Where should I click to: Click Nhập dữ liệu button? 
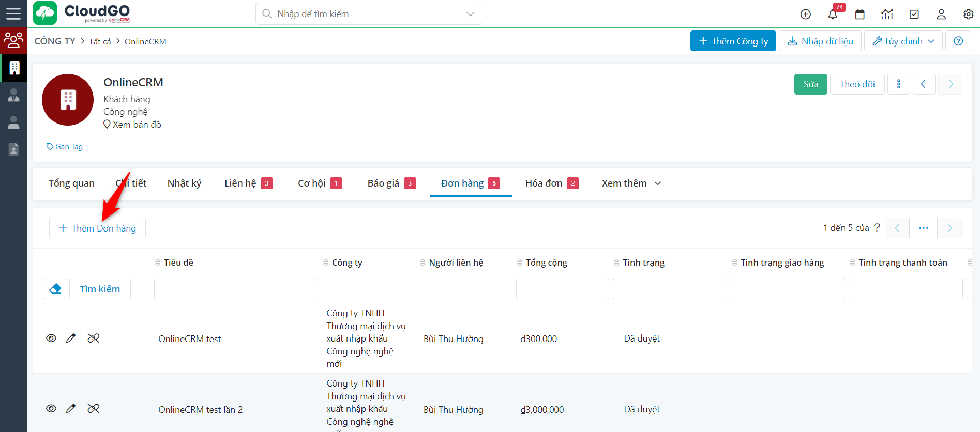click(x=820, y=41)
